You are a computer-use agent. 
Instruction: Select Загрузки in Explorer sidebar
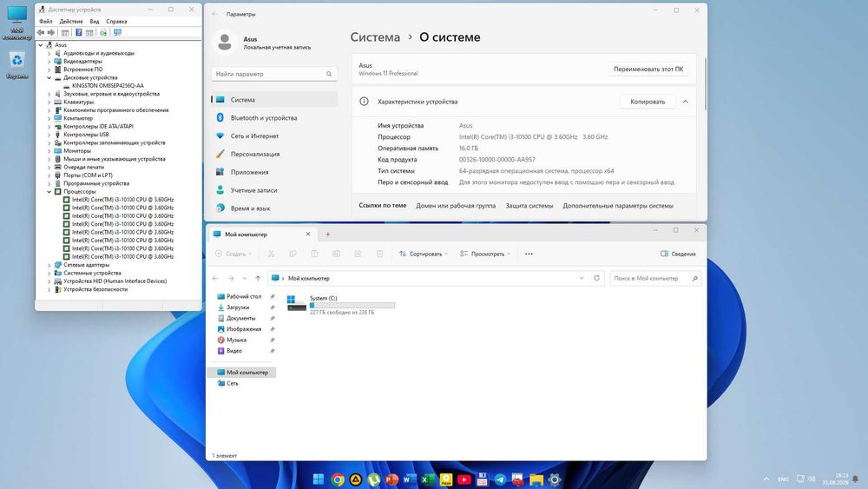(x=238, y=307)
